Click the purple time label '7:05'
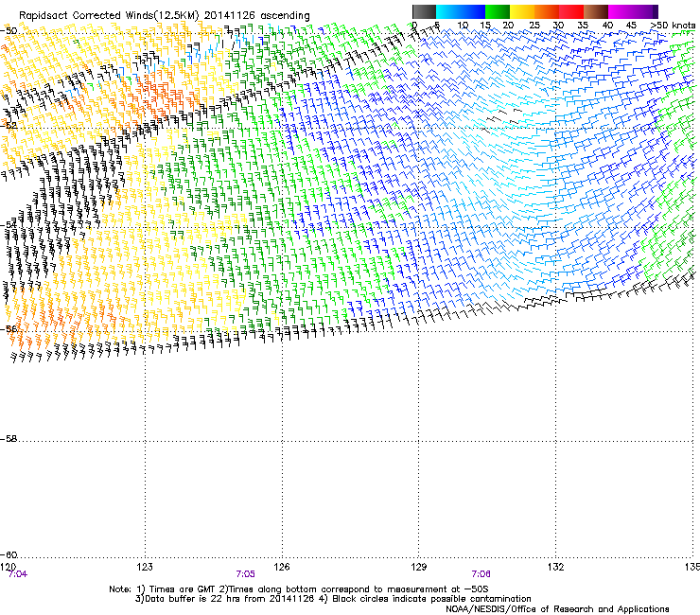This screenshot has width=700, height=615. tap(246, 574)
